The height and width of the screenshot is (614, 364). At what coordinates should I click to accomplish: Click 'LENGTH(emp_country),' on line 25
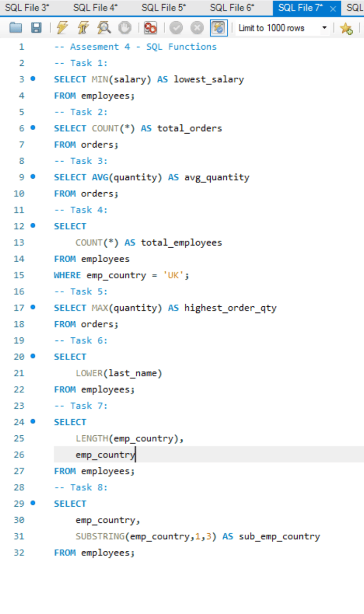tap(129, 438)
